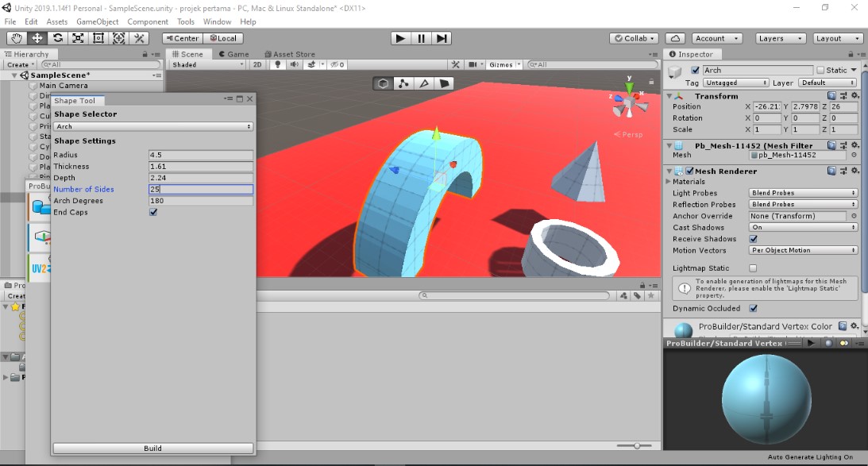Image resolution: width=868 pixels, height=466 pixels.
Task: Toggle Local handle rotation button
Action: 223,38
